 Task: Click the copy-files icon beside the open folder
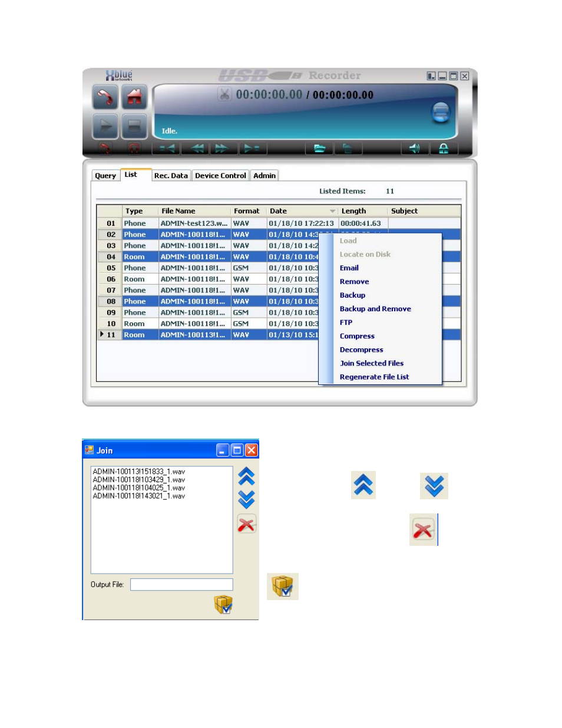[x=348, y=148]
